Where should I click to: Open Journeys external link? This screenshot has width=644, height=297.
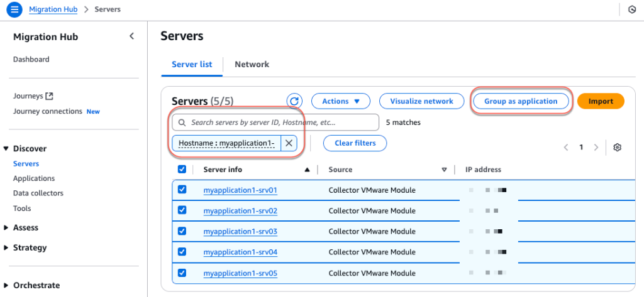pos(33,96)
